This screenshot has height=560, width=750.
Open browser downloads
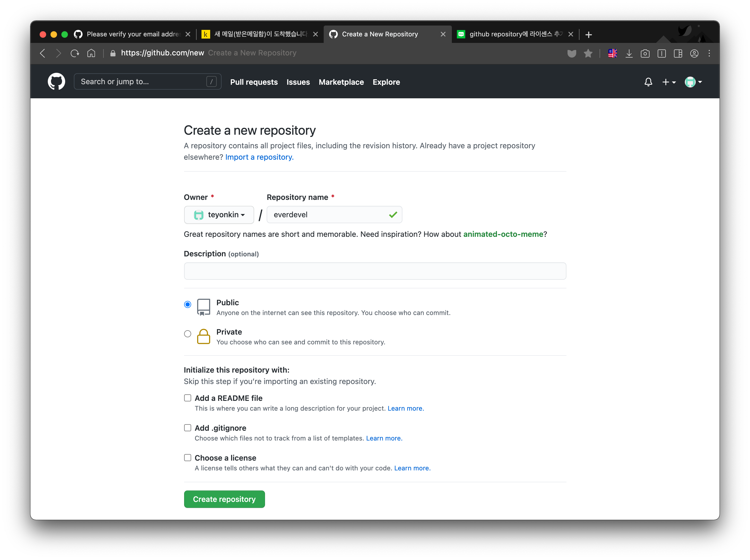click(x=629, y=53)
